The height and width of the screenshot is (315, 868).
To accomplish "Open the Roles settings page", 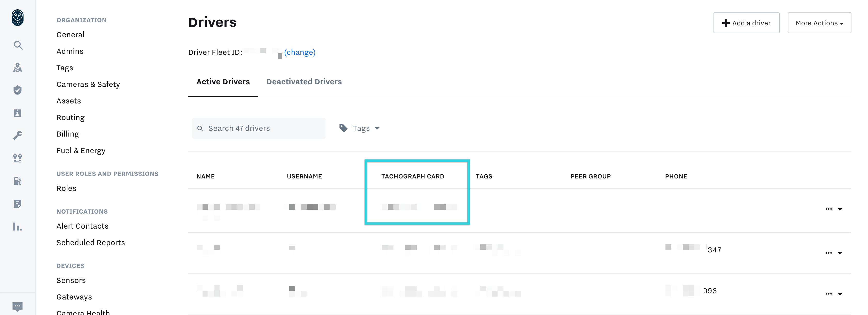I will (66, 189).
